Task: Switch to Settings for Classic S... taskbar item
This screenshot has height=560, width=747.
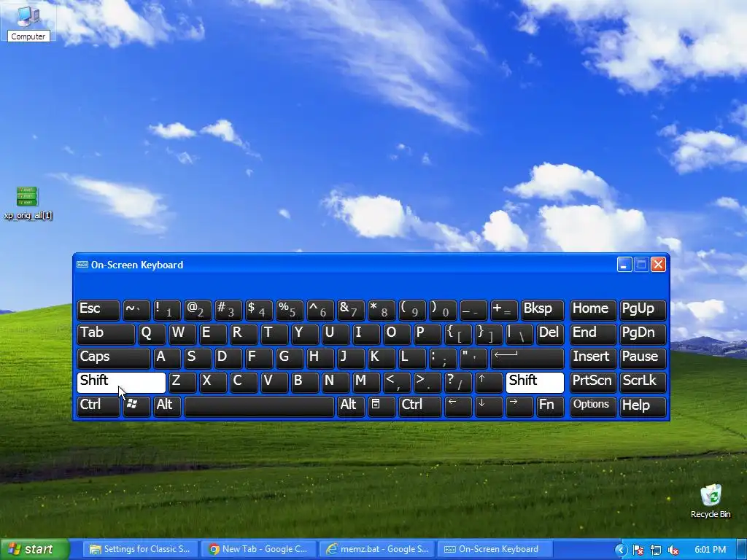Action: 141,549
